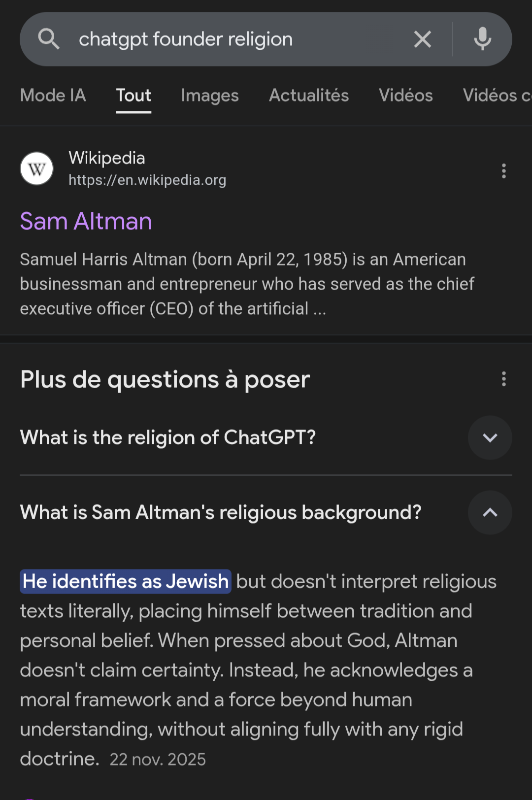Click the search magnifier icon
This screenshot has height=800, width=532.
coord(49,39)
